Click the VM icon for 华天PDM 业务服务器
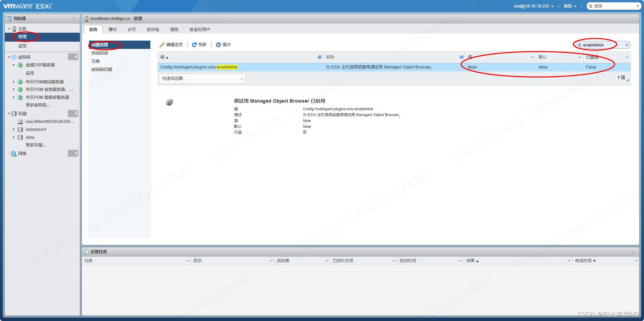Viewport: 644px width, 321px height. pos(20,90)
